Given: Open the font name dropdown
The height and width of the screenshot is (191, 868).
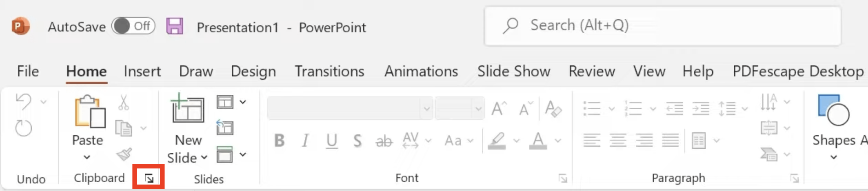Looking at the screenshot, I should click(426, 109).
